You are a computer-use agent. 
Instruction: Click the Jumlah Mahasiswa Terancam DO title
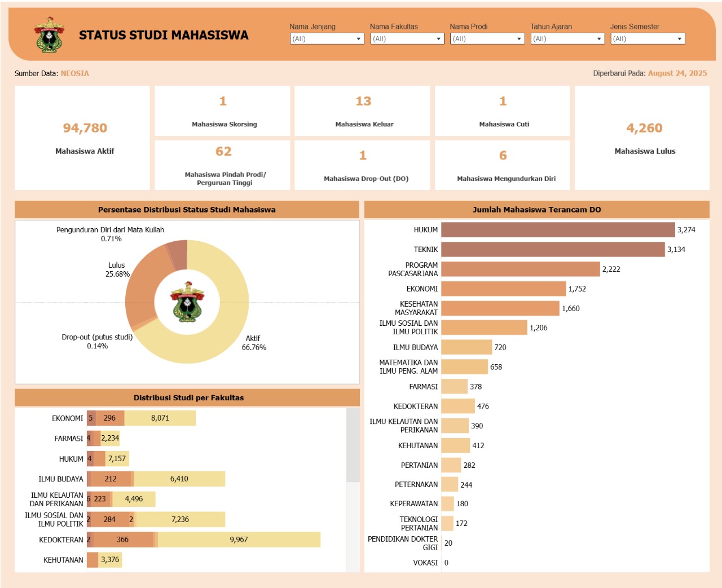536,209
